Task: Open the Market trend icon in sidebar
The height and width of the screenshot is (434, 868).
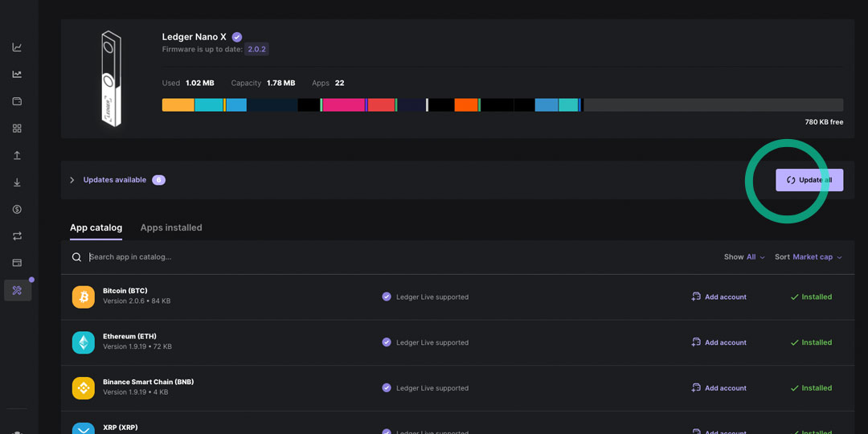Action: pos(17,74)
